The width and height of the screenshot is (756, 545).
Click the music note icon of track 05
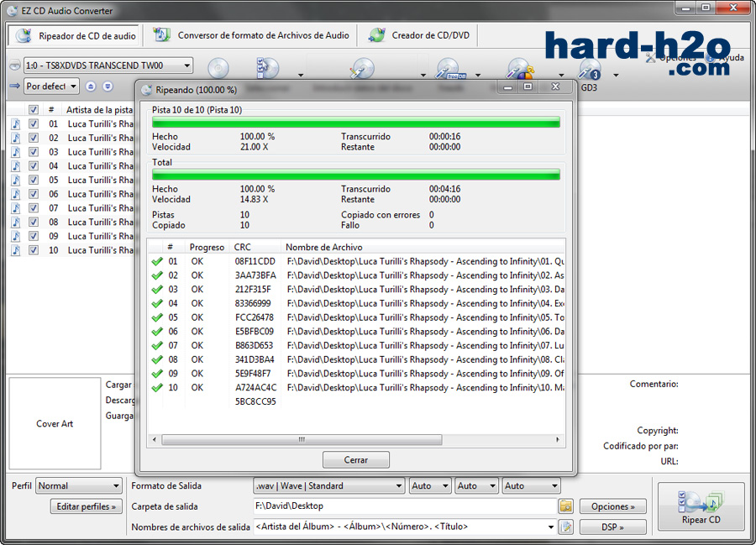16,180
